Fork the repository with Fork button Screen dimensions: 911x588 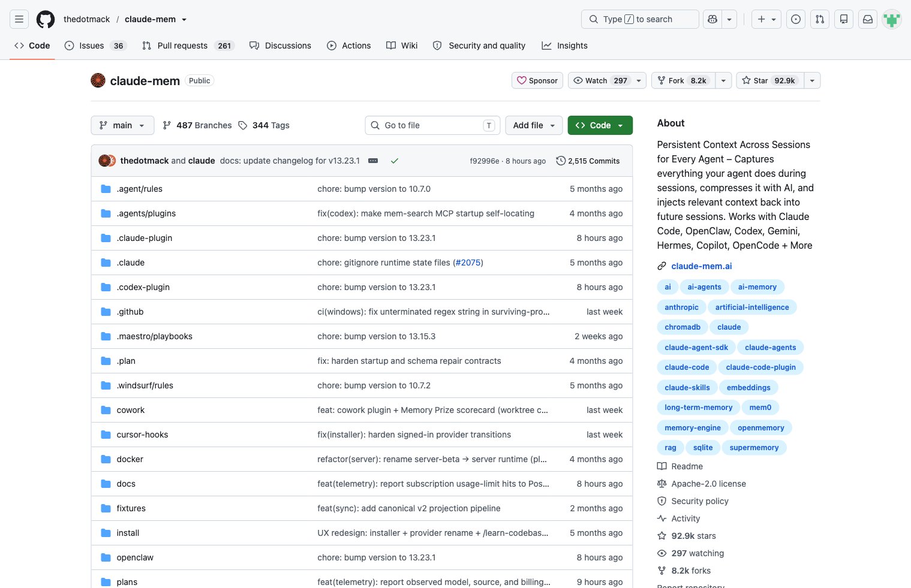pyautogui.click(x=683, y=80)
